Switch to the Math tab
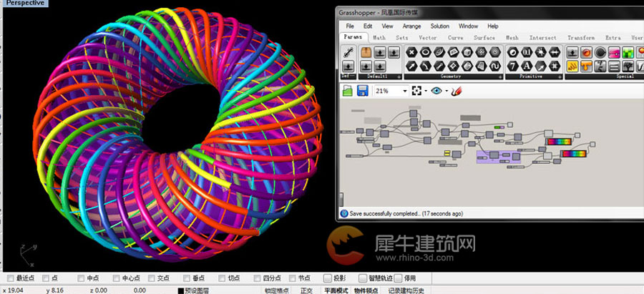644x294 pixels. 379,37
